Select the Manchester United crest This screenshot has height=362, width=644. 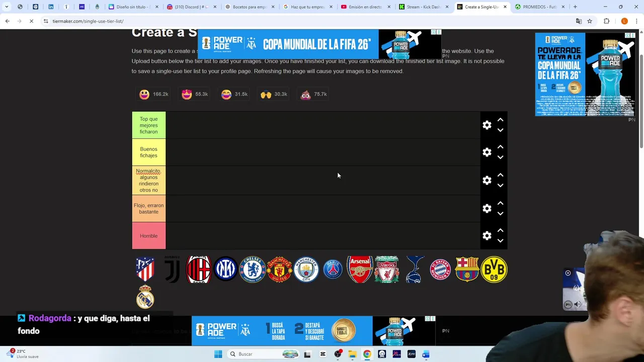click(x=279, y=269)
